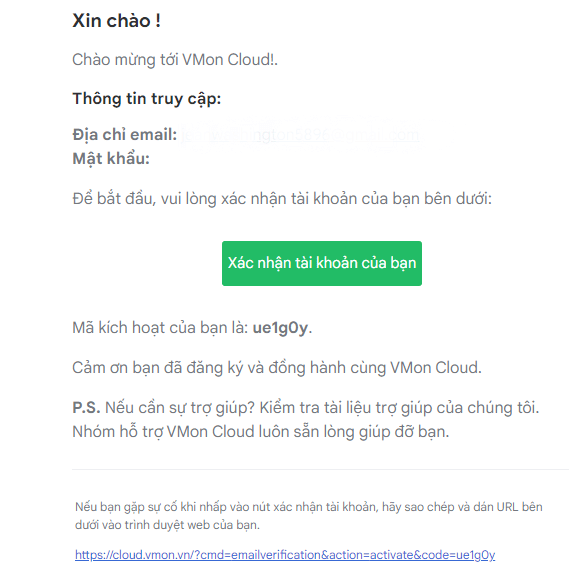Click the horizontal divider line above the footer
The image size is (569, 581).
[x=320, y=469]
